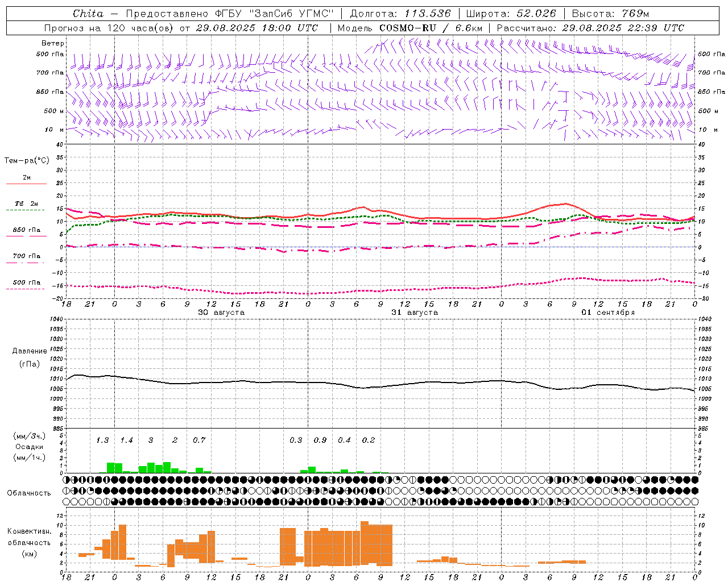Select "Прогноз на 120 часа(ов)" forecast start text
This screenshot has width=728, height=582.
pos(110,28)
